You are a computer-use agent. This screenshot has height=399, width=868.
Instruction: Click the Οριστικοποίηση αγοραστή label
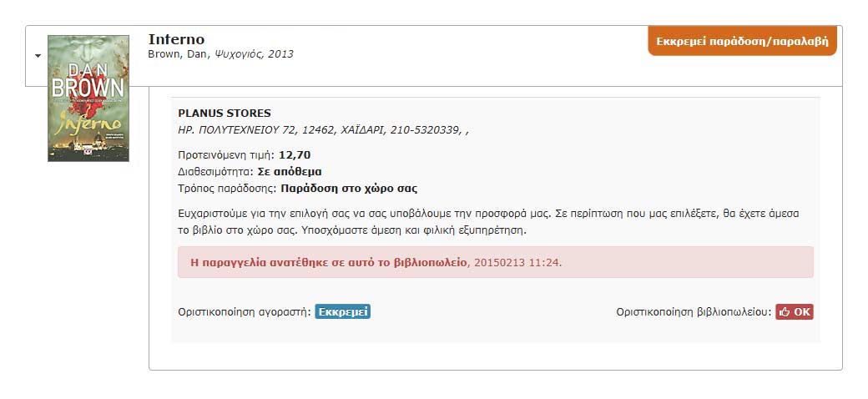pos(245,312)
